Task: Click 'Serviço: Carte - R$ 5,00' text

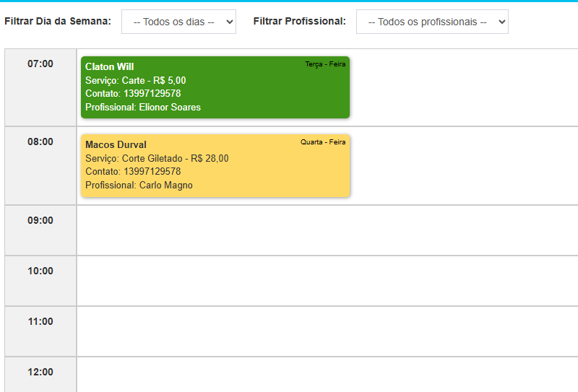Action: 136,80
